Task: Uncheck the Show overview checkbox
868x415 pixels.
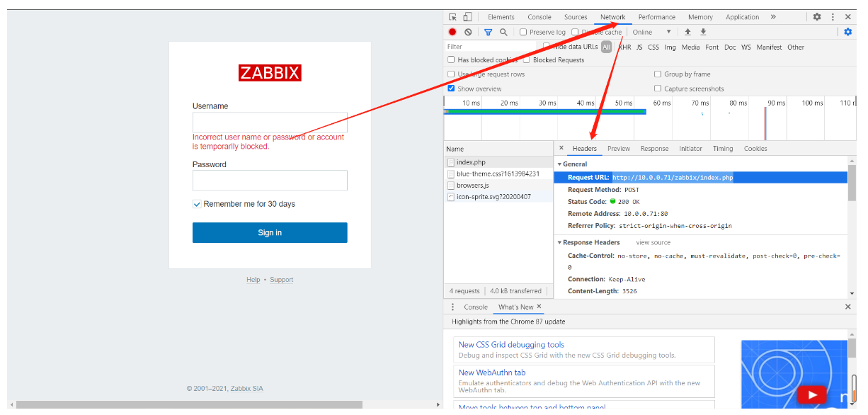Action: pos(451,89)
